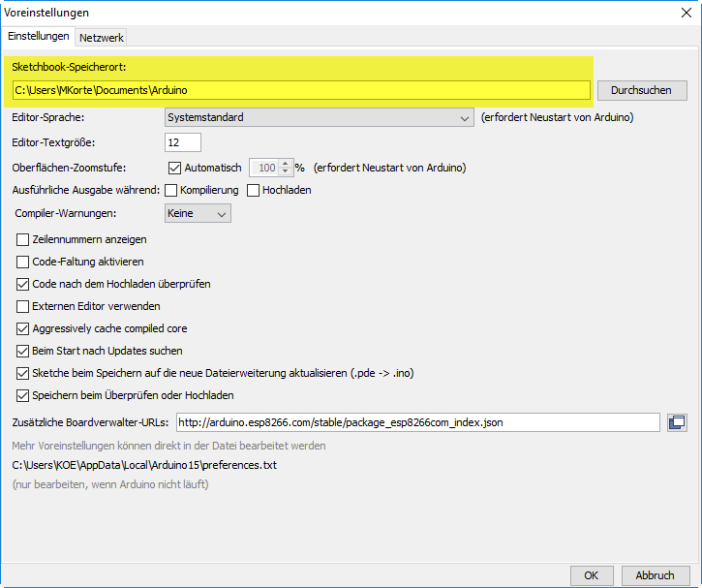Uncheck Beim Start nach Updates suchen

[x=23, y=351]
